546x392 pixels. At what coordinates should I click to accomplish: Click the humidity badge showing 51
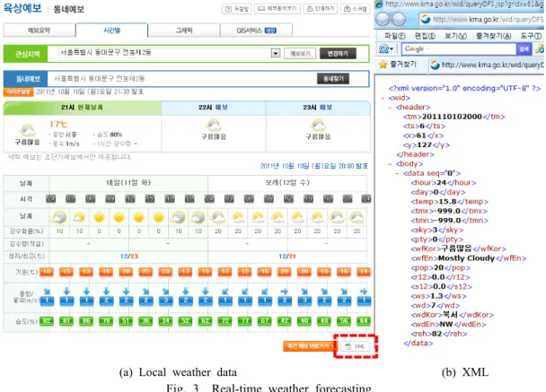tap(126, 321)
